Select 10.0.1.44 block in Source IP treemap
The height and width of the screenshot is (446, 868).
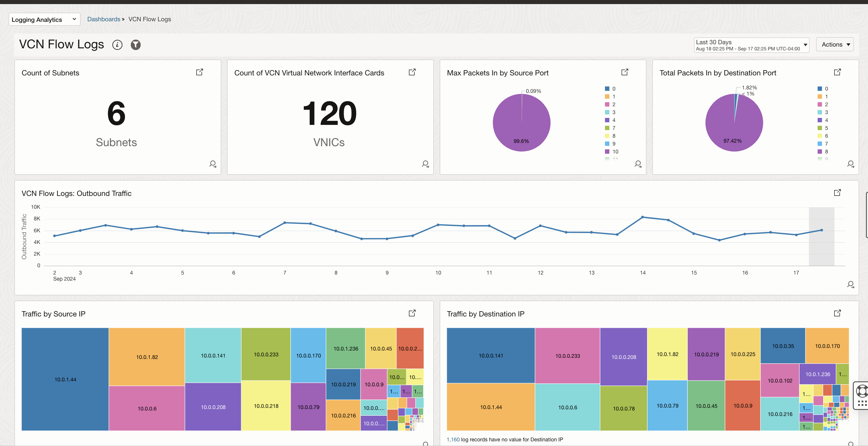pos(65,379)
